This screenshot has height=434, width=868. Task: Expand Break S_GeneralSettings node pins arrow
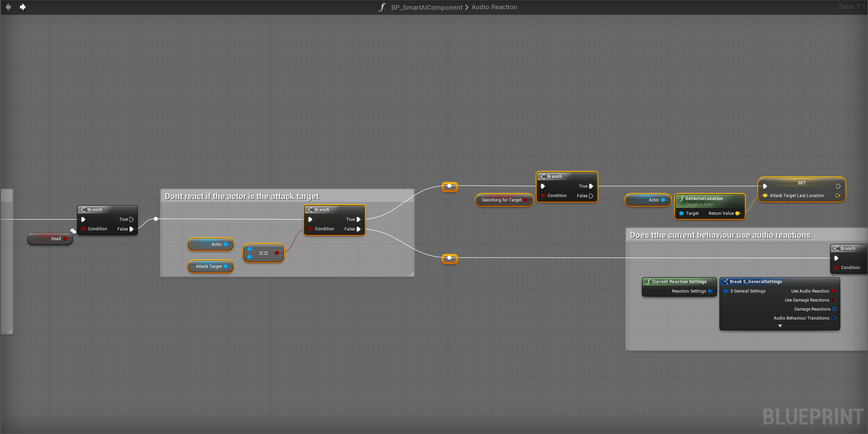780,326
